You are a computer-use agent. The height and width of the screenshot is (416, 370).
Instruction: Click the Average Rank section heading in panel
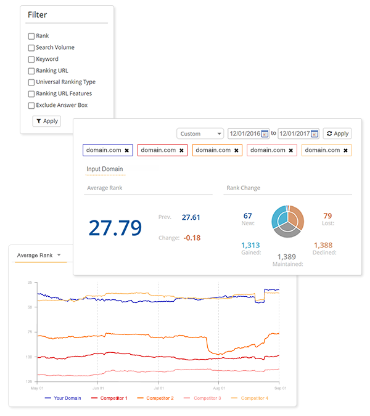(105, 188)
